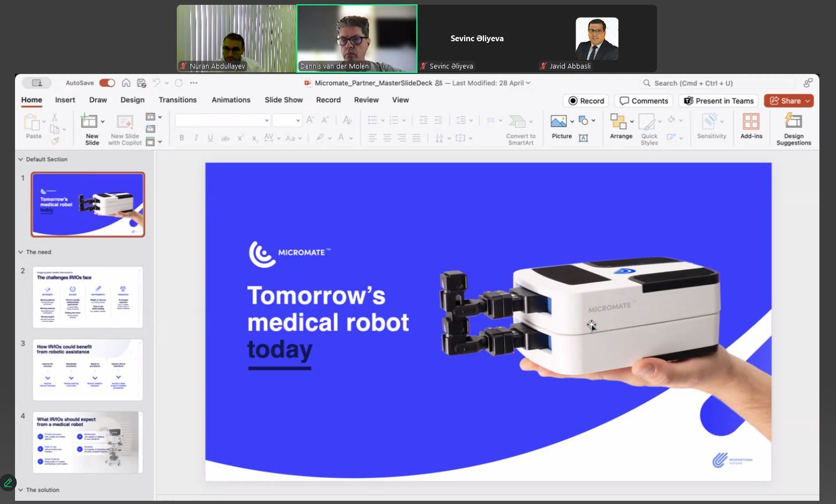Open the Design tab
Image resolution: width=836 pixels, height=504 pixels.
[132, 100]
